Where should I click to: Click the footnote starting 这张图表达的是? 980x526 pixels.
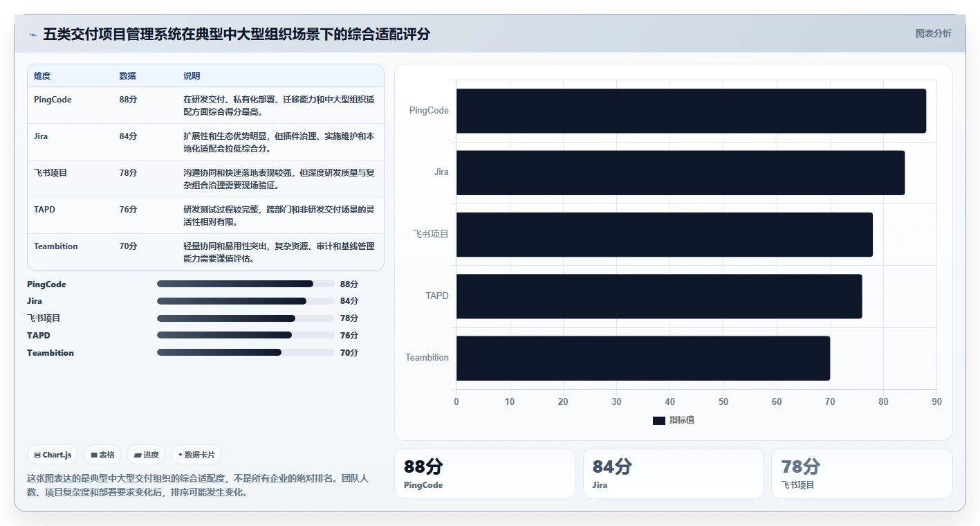198,485
